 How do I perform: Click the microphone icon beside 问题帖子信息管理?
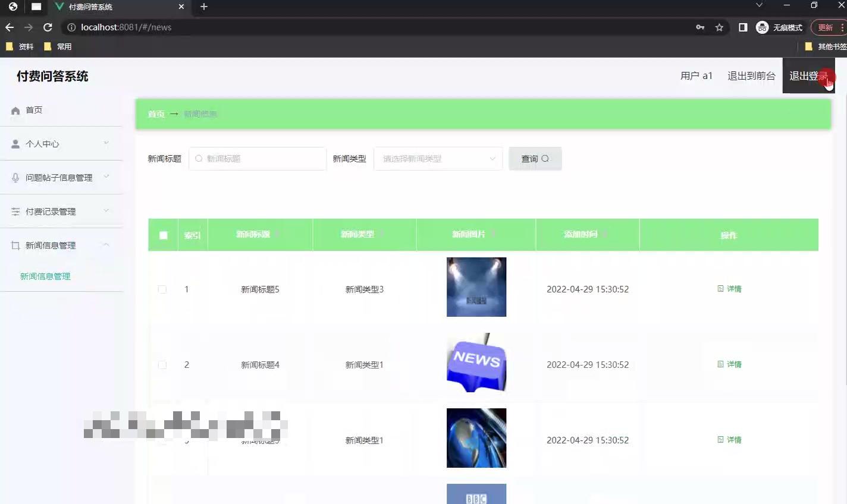tap(15, 178)
